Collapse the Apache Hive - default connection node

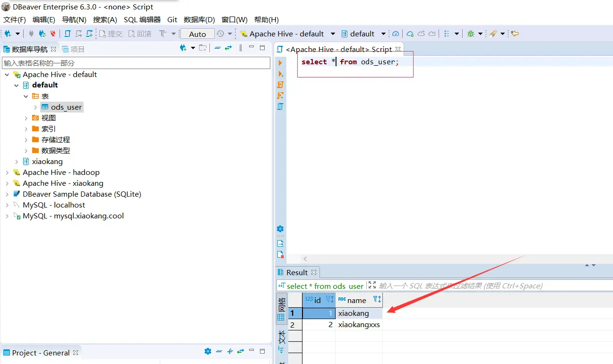pos(7,75)
